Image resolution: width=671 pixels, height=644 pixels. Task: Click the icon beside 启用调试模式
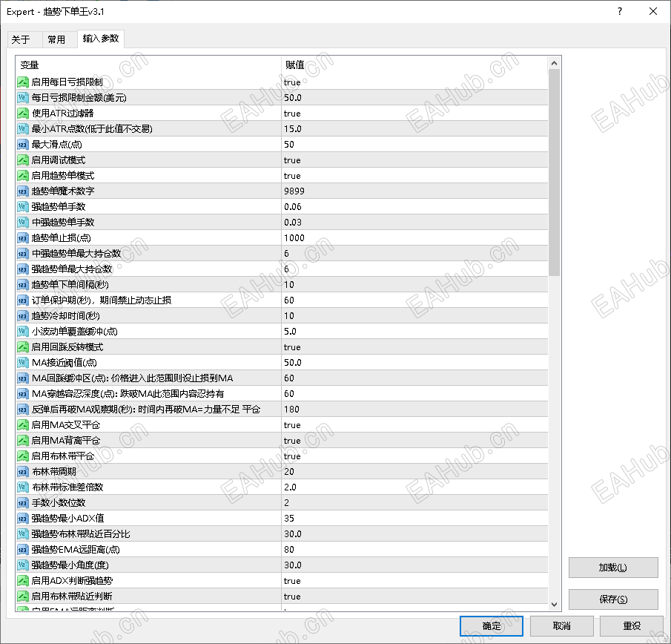pyautogui.click(x=23, y=160)
